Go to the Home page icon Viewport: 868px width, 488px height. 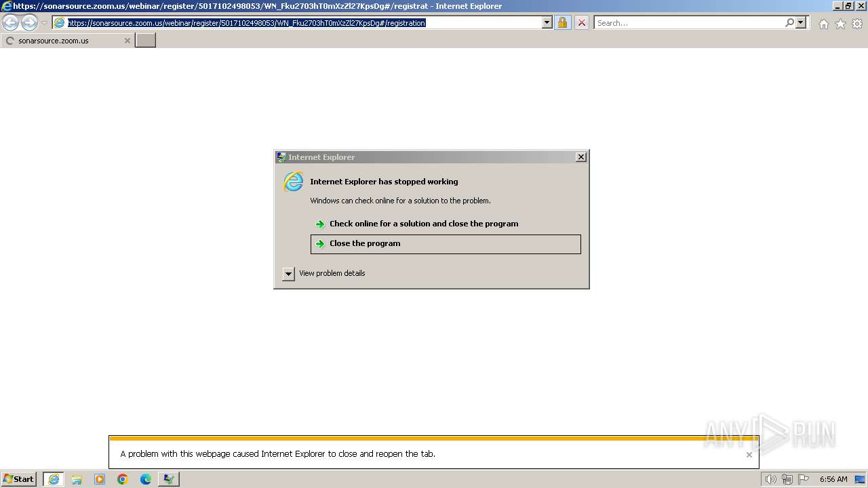[x=823, y=24]
